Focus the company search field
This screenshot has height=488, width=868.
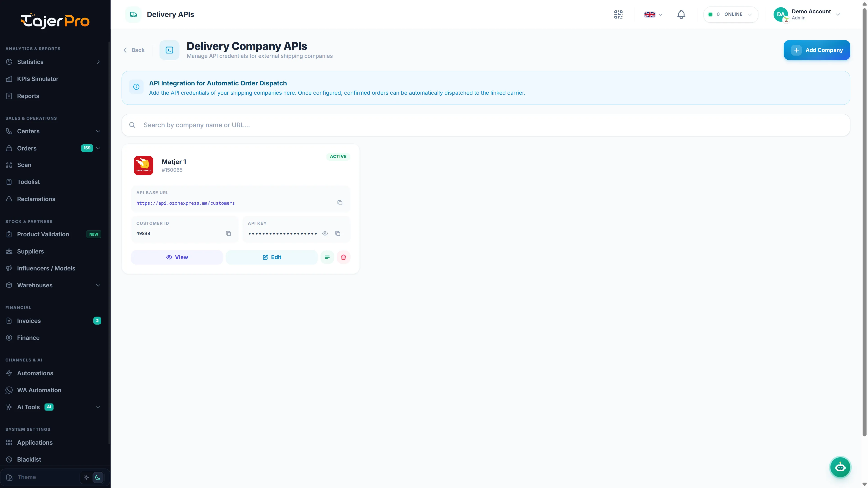click(486, 125)
